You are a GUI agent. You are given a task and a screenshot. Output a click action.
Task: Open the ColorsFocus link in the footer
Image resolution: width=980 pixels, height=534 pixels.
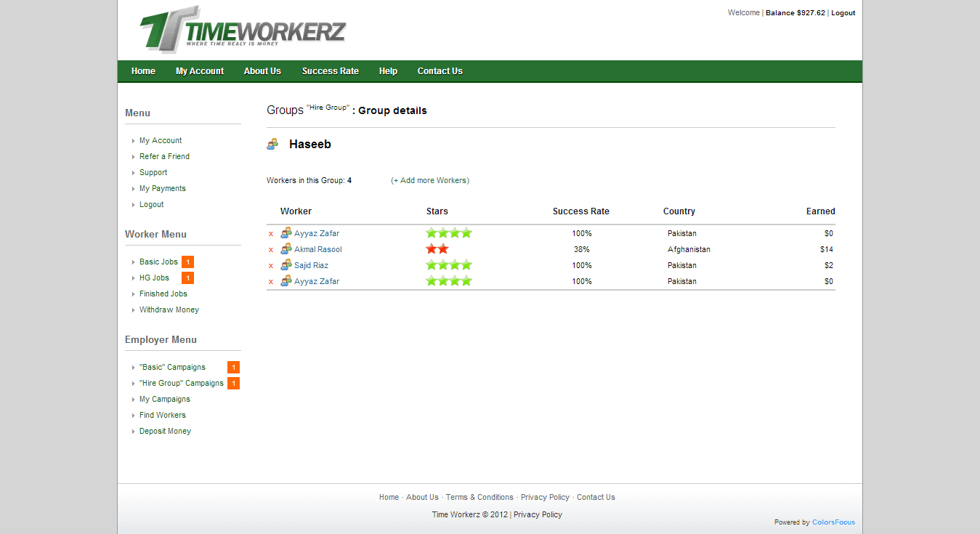coord(833,522)
